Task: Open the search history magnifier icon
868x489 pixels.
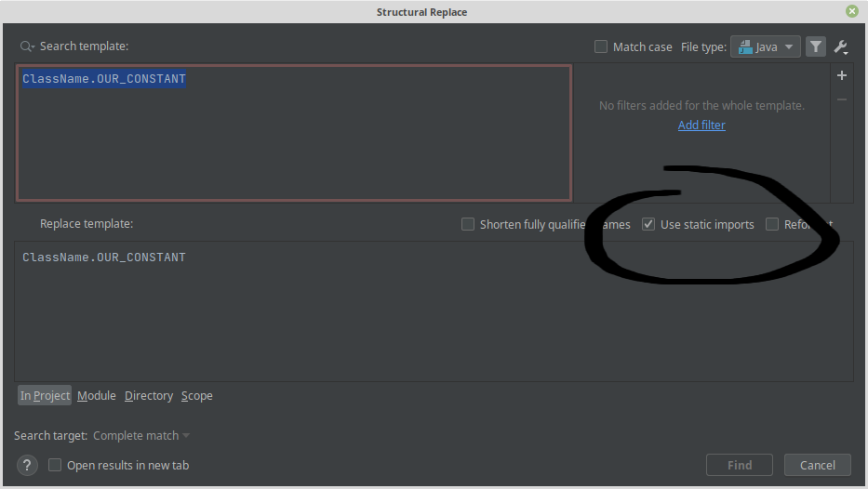Action: [27, 46]
